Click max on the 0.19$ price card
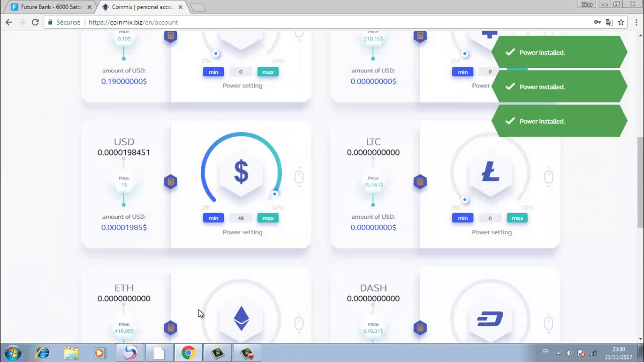 [268, 72]
